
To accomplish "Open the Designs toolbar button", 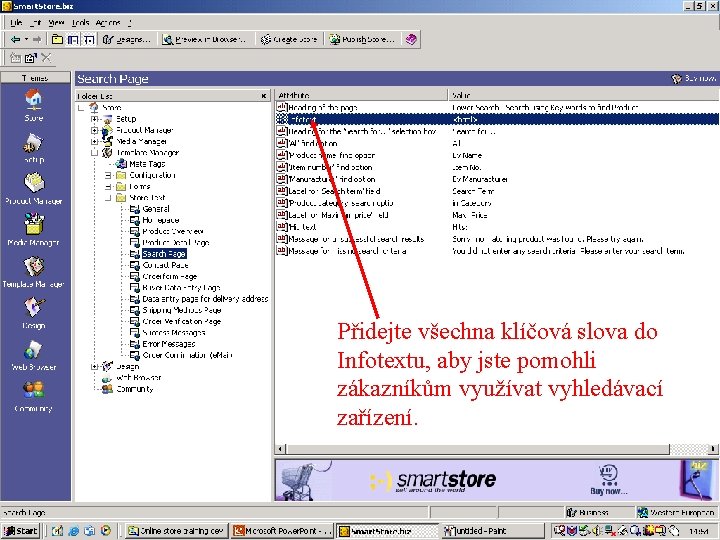I will 127,39.
